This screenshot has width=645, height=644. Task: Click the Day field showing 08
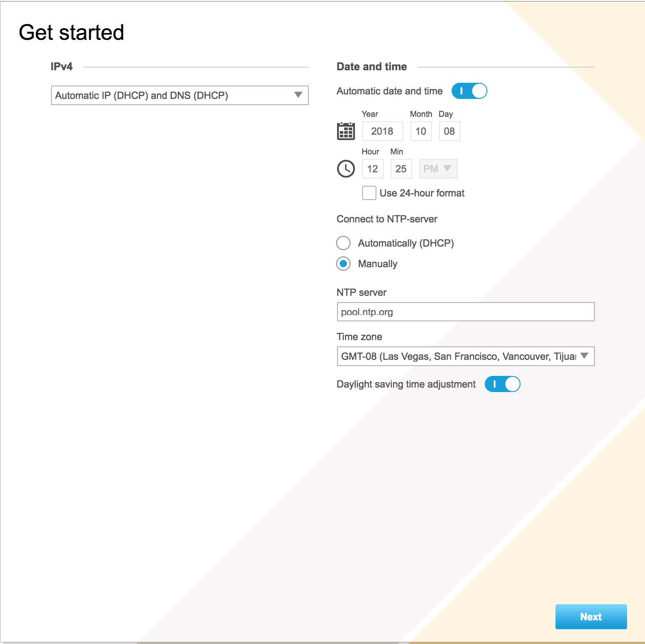click(449, 131)
